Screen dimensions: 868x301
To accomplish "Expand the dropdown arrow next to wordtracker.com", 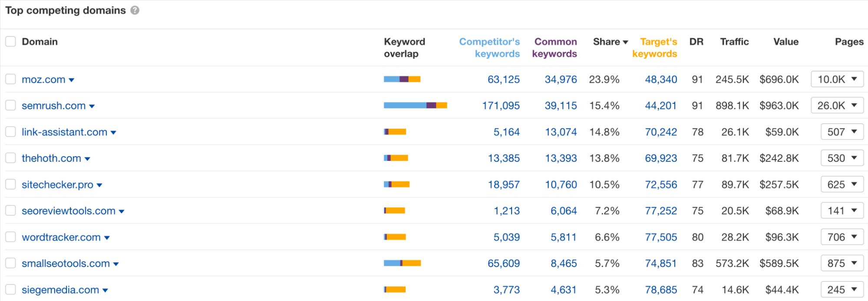I will 107,238.
